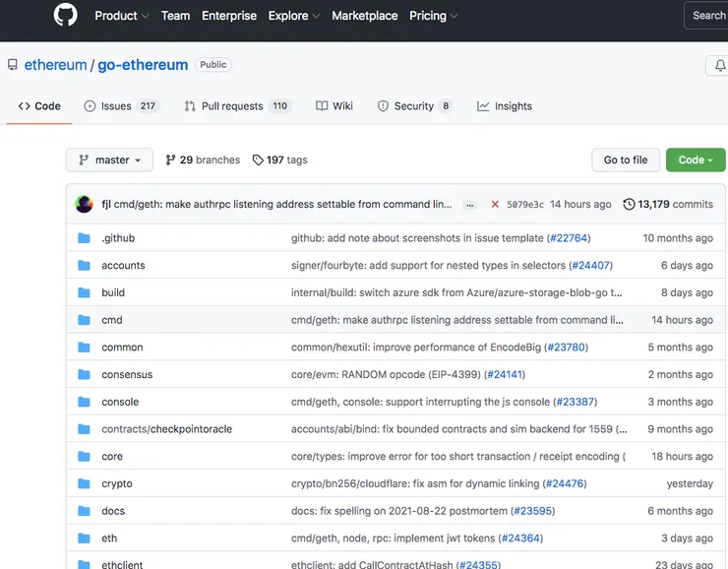This screenshot has height=569, width=728.
Task: Open the 29 branches link
Action: tap(203, 160)
